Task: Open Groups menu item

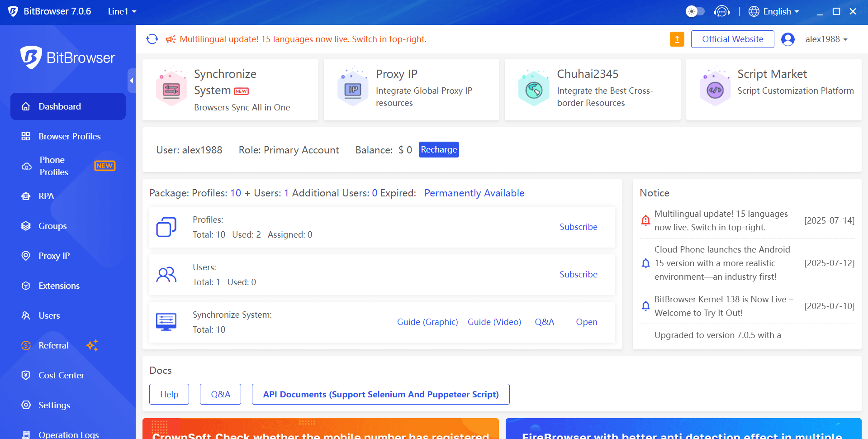Action: [68, 226]
